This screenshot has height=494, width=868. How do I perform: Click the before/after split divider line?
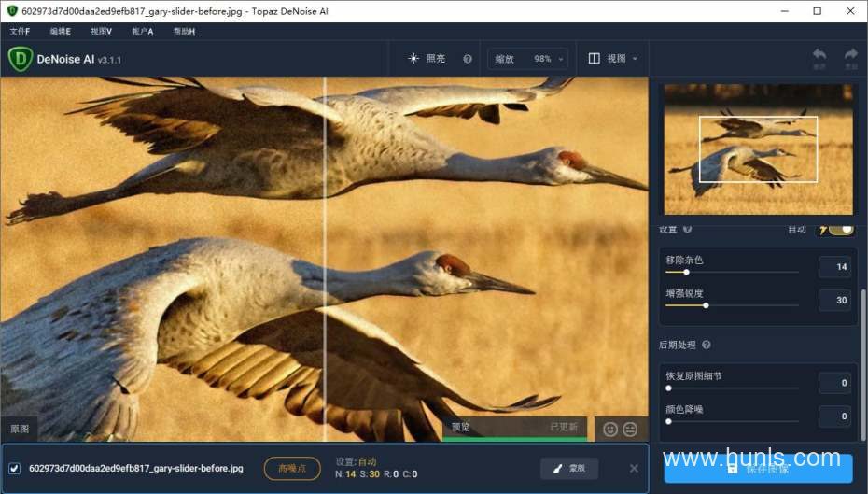coord(325,260)
